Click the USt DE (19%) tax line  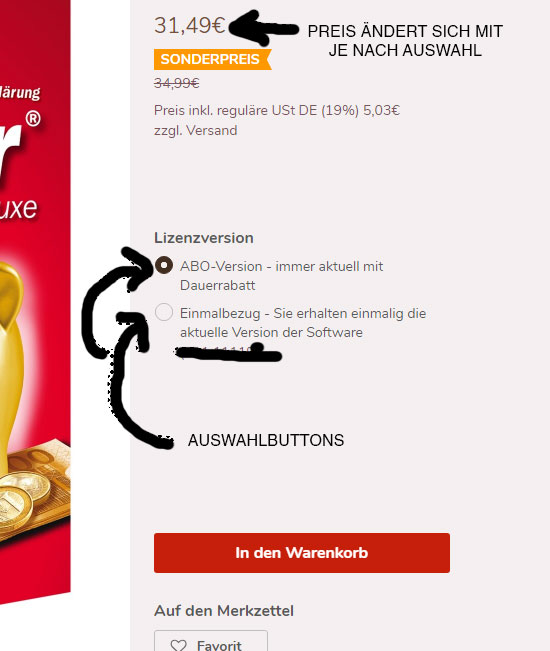[277, 110]
